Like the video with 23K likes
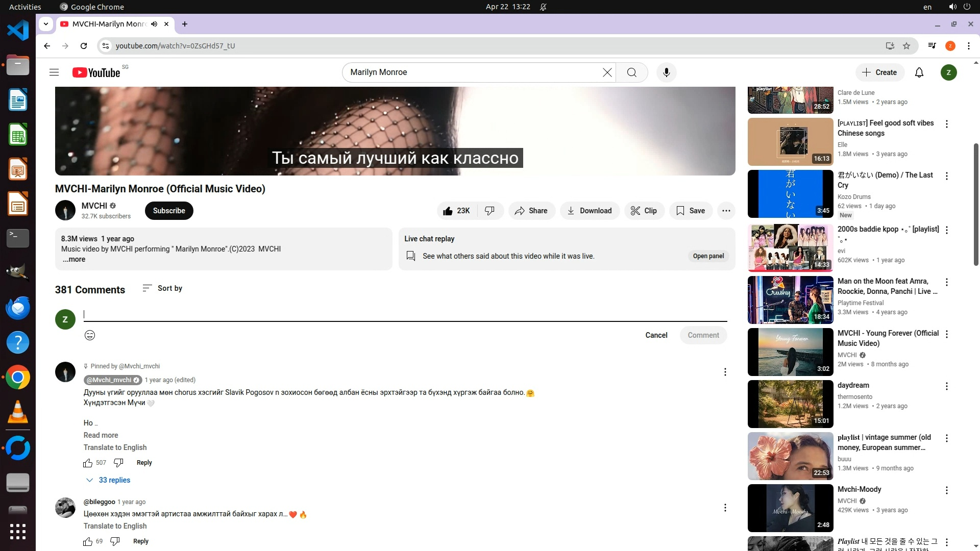The height and width of the screenshot is (551, 980). [456, 211]
